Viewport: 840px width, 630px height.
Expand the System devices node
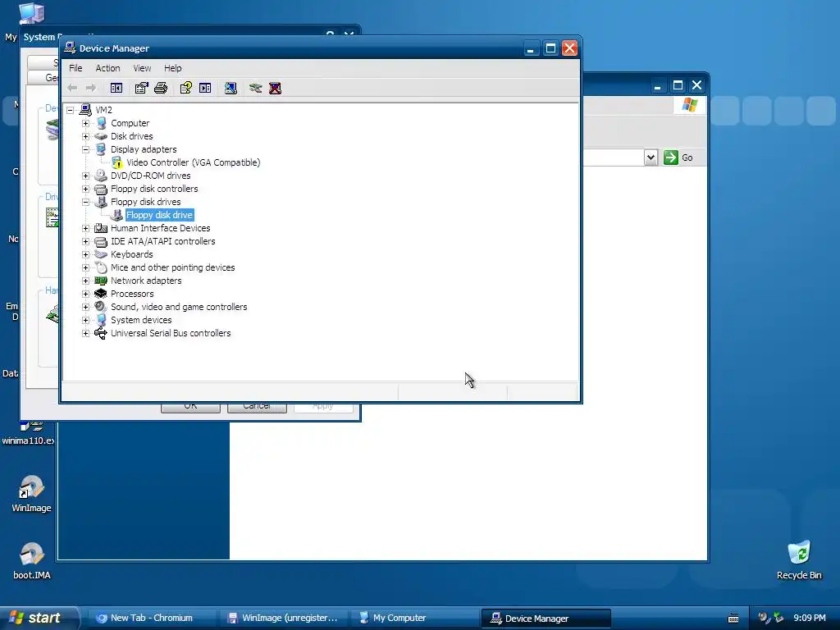click(85, 321)
